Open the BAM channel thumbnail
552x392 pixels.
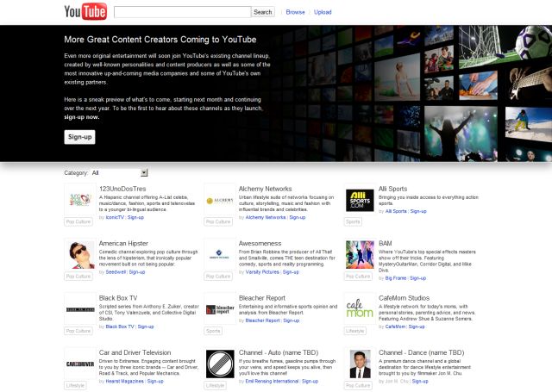coord(360,254)
